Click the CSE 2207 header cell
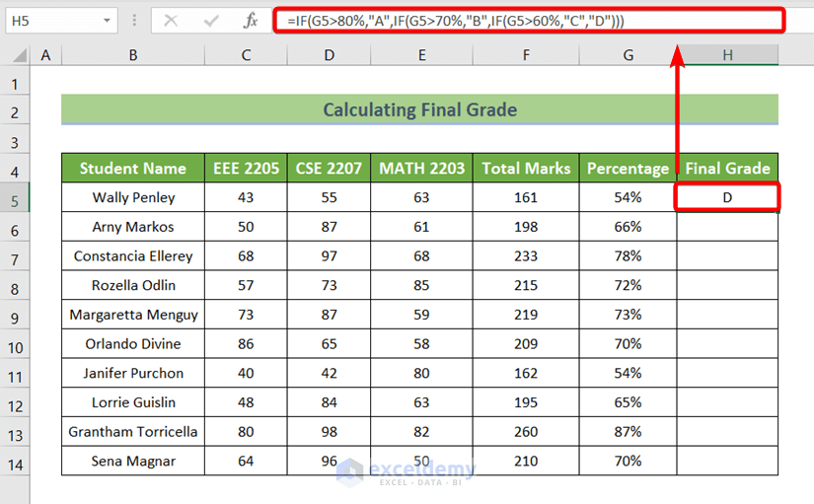Screen dimensions: 814x504 pyautogui.click(x=330, y=169)
